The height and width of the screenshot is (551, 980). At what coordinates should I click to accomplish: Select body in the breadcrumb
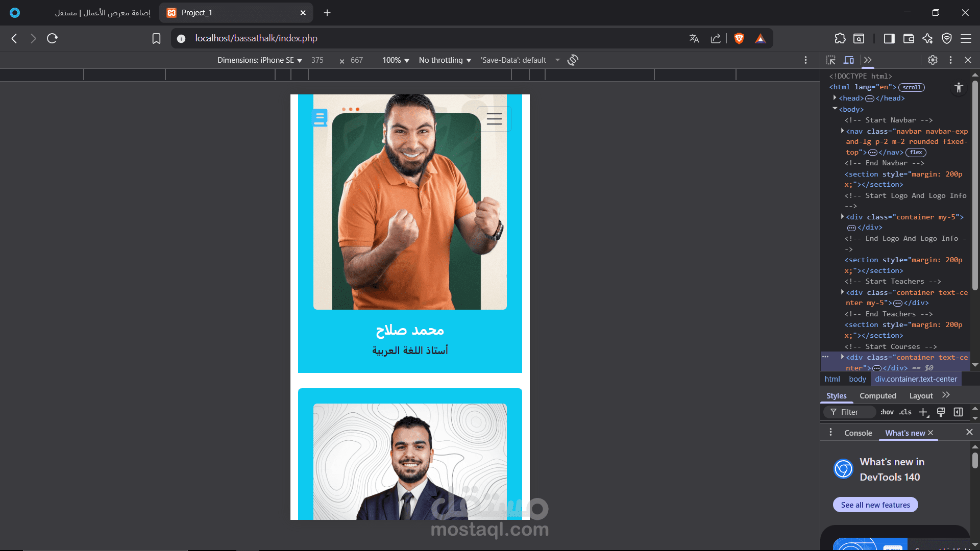click(x=857, y=379)
